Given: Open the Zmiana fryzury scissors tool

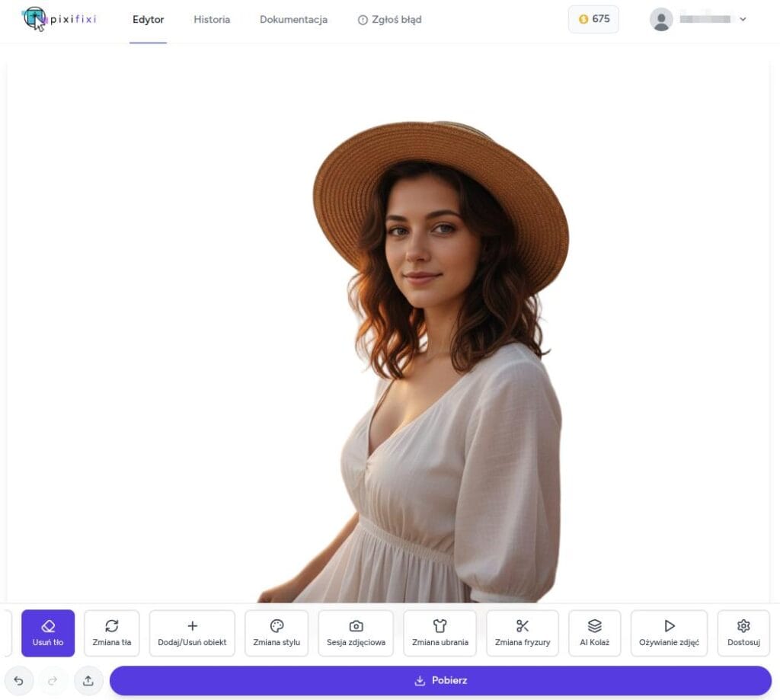Looking at the screenshot, I should (523, 633).
